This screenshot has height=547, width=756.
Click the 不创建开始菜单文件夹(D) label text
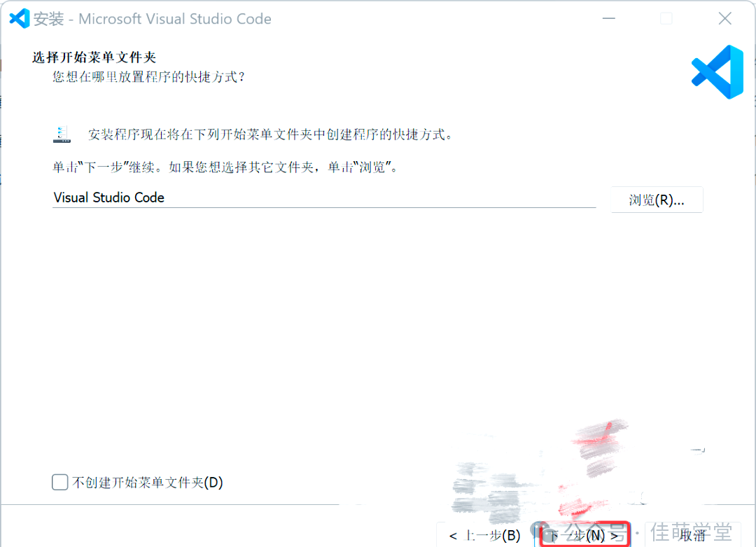click(148, 483)
